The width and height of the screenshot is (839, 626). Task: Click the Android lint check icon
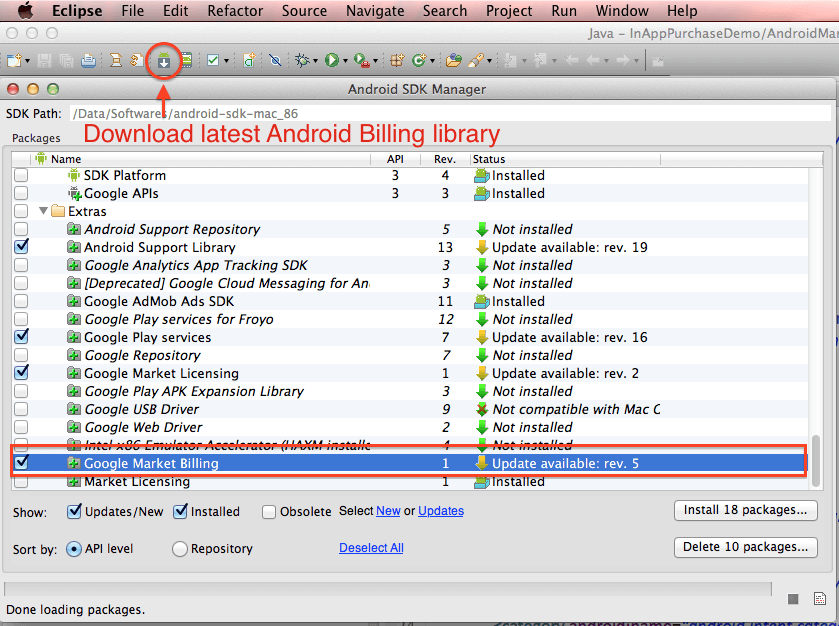(x=213, y=60)
